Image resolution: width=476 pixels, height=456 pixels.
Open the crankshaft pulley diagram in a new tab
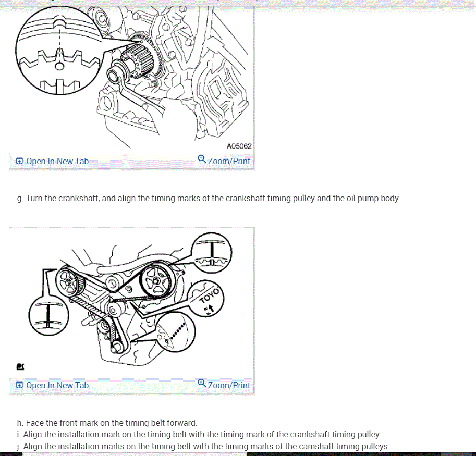click(52, 161)
